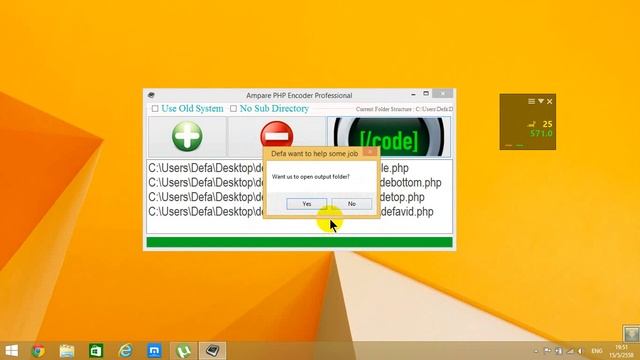The width and height of the screenshot is (640, 360).
Task: Open the Windows Store taskbar icon
Action: (96, 351)
